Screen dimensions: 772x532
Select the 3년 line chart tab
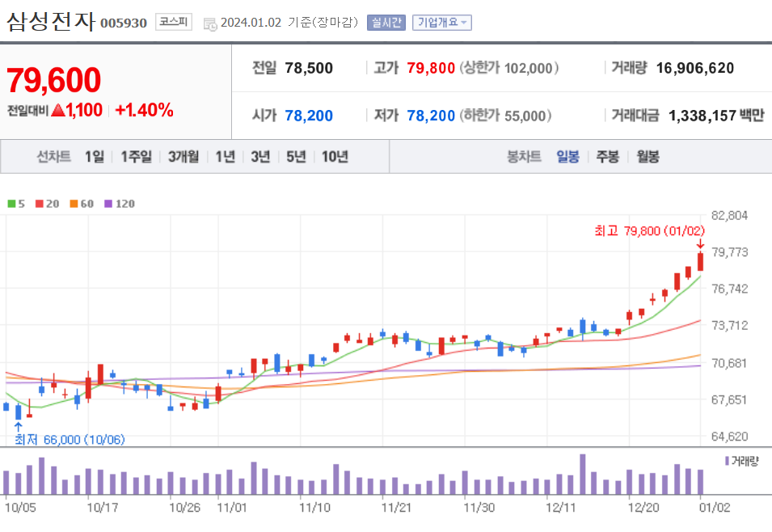[261, 157]
